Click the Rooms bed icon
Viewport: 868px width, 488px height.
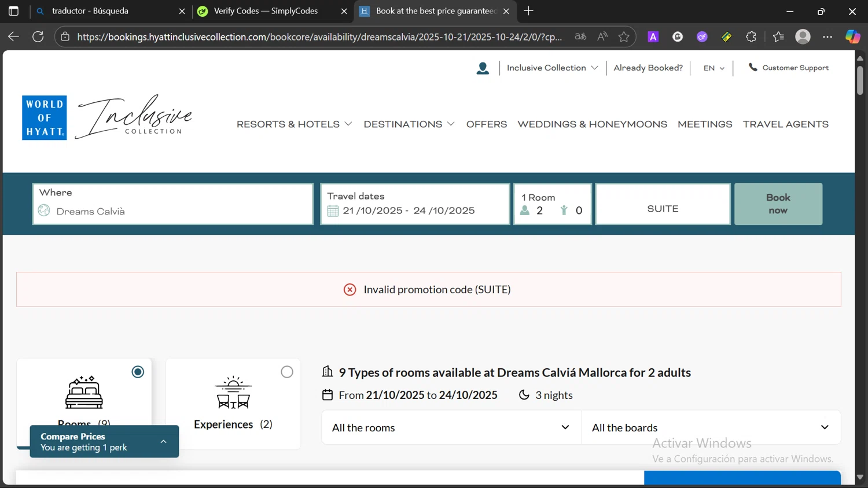84,393
